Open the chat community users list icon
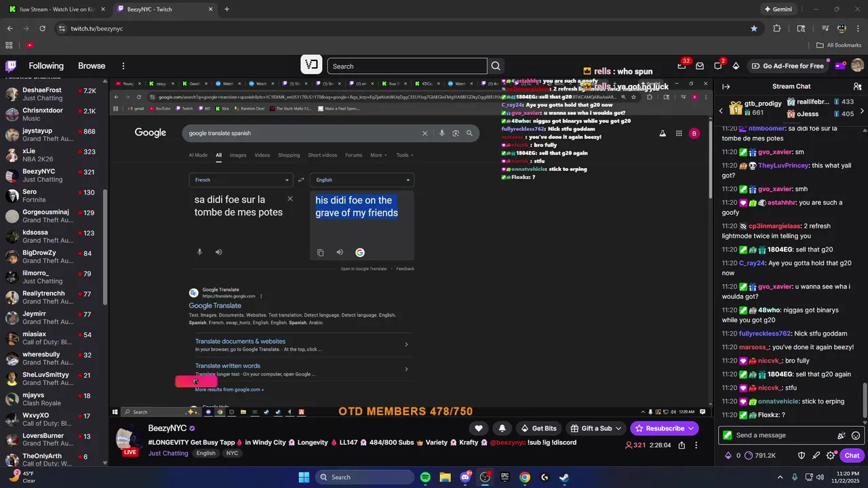Image resolution: width=868 pixels, height=488 pixels. pyautogui.click(x=857, y=87)
